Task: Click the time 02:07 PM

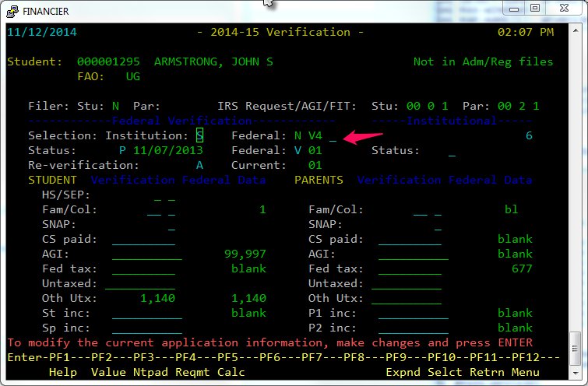Action: click(x=526, y=32)
